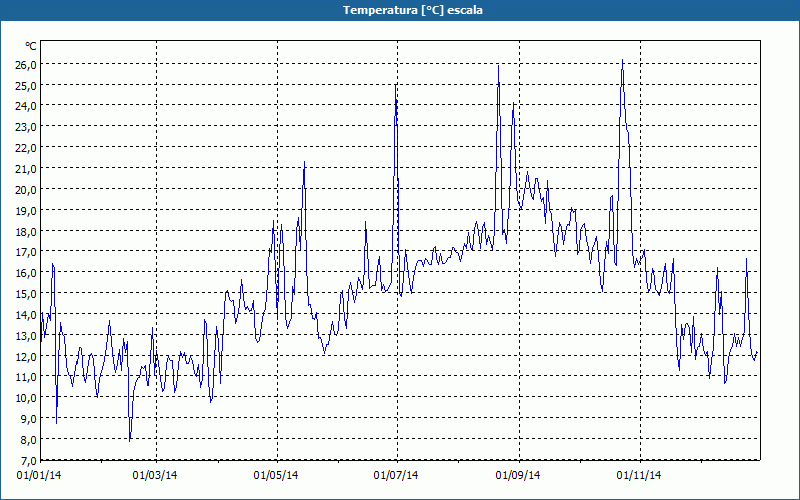Select the 7,0 y-axis label
This screenshot has width=800, height=500.
click(28, 460)
